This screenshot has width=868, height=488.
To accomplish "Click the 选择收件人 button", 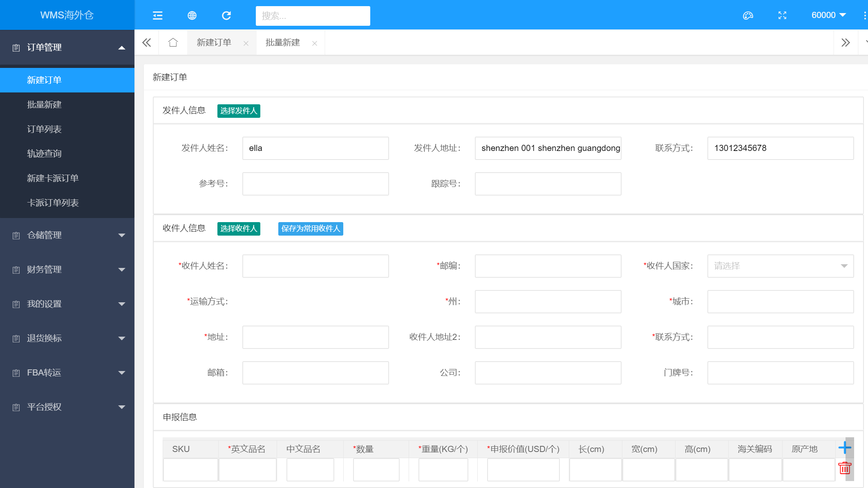I will click(x=239, y=229).
